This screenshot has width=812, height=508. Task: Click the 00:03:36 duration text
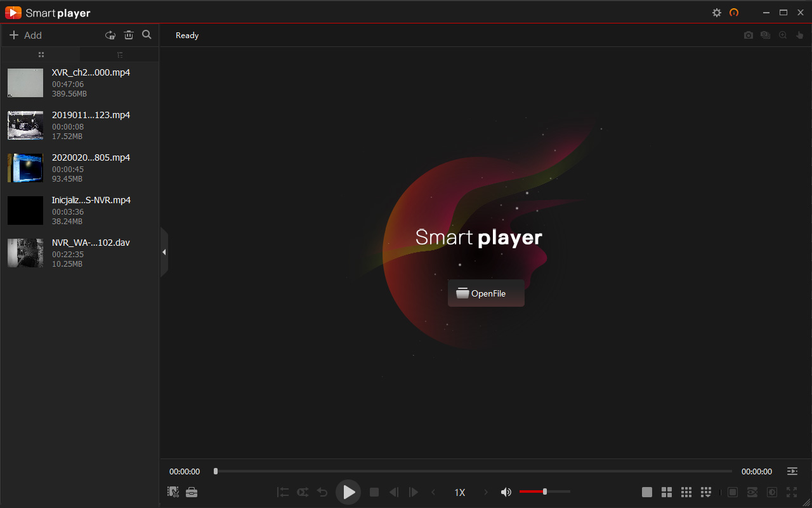pyautogui.click(x=68, y=211)
